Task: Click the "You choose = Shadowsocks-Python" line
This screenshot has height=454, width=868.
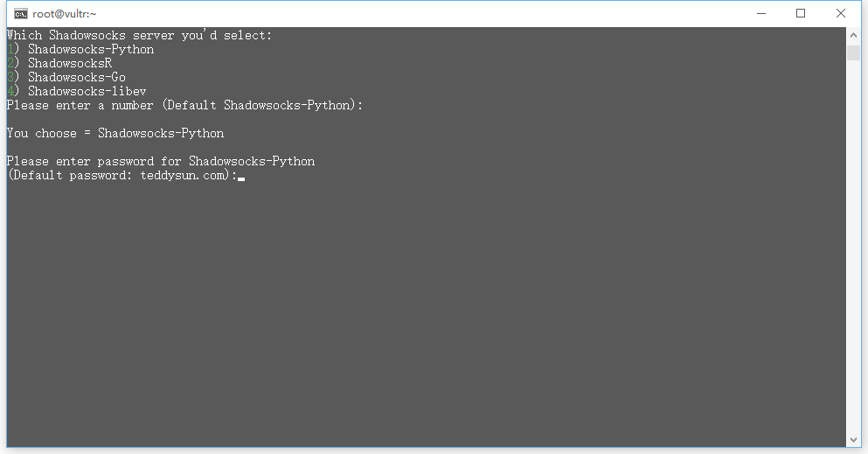Action: coord(115,134)
